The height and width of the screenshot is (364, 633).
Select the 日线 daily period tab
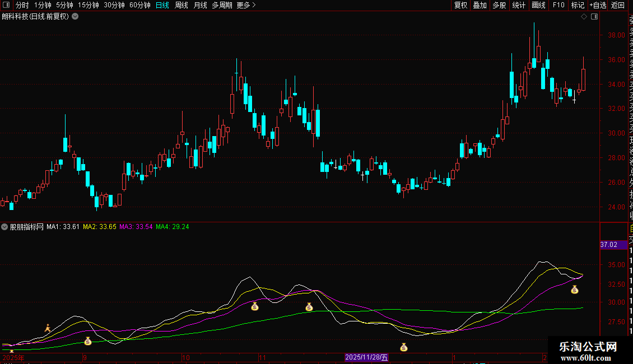point(162,5)
